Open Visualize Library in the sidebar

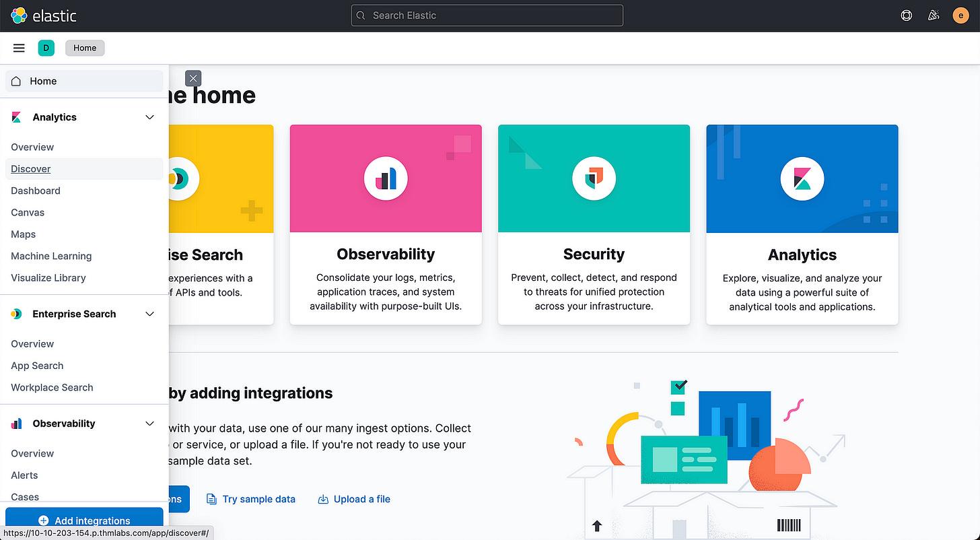click(48, 277)
